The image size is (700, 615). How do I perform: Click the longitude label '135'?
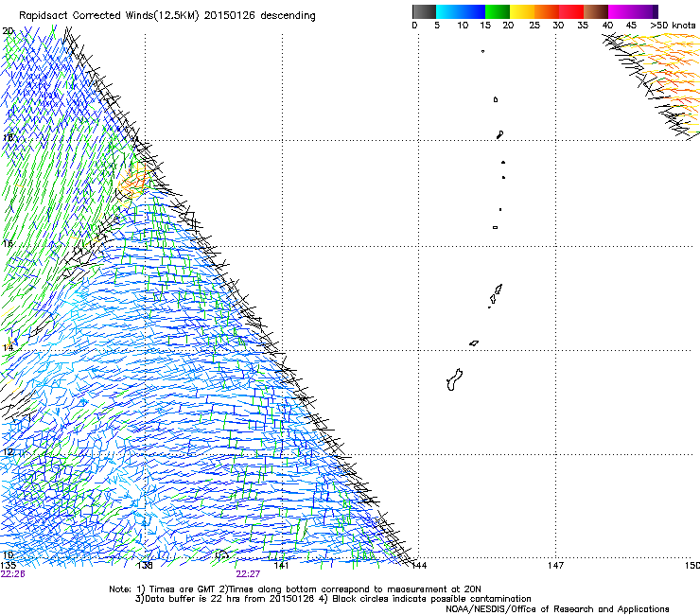(x=8, y=566)
